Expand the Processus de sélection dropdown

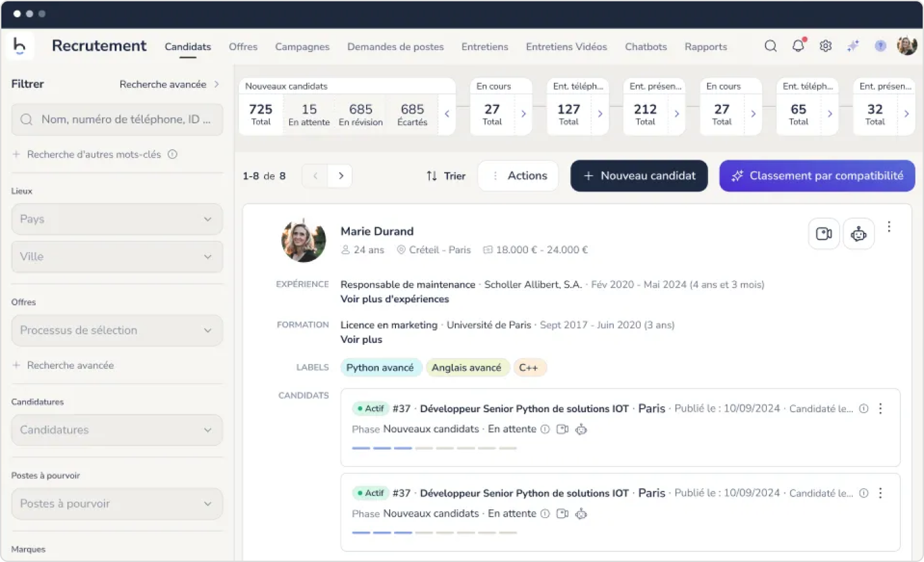pos(117,330)
